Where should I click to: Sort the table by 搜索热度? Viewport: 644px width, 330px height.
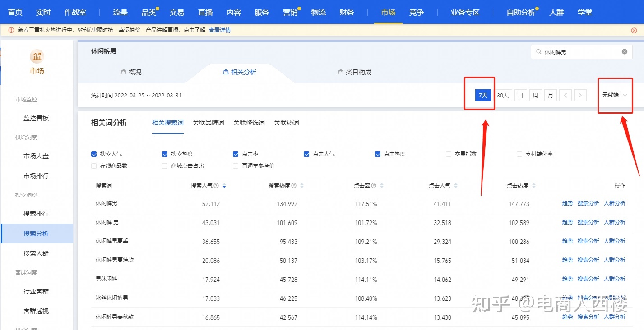click(302, 186)
